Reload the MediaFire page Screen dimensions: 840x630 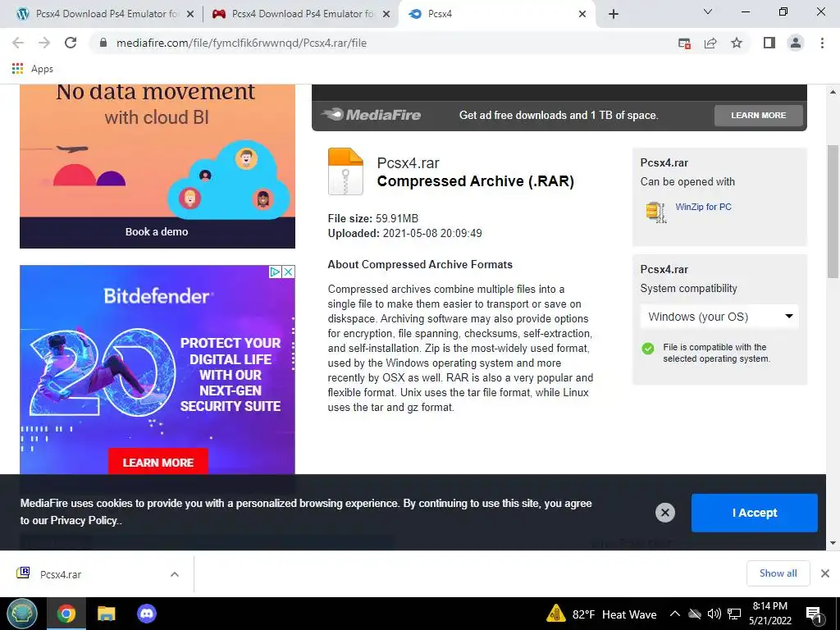[x=71, y=43]
